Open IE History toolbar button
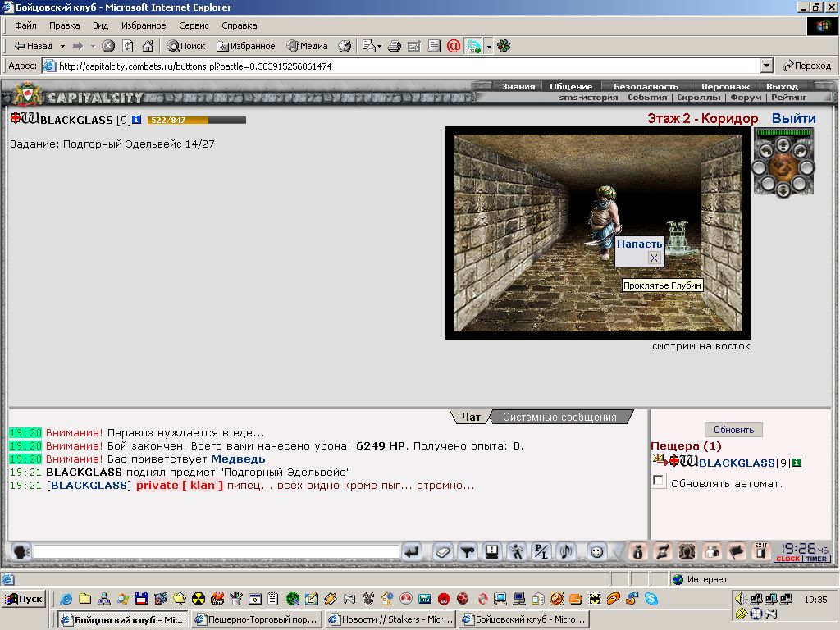Image resolution: width=840 pixels, height=630 pixels. [x=345, y=46]
